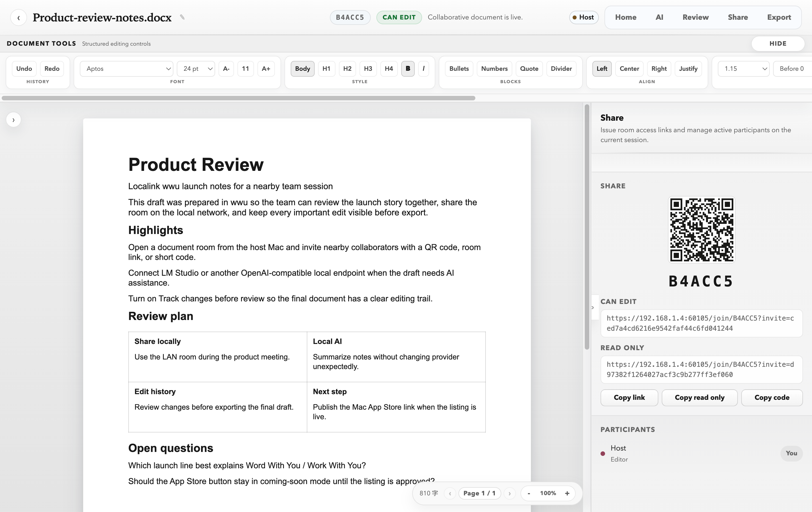Click Copy read only button

[x=700, y=398]
